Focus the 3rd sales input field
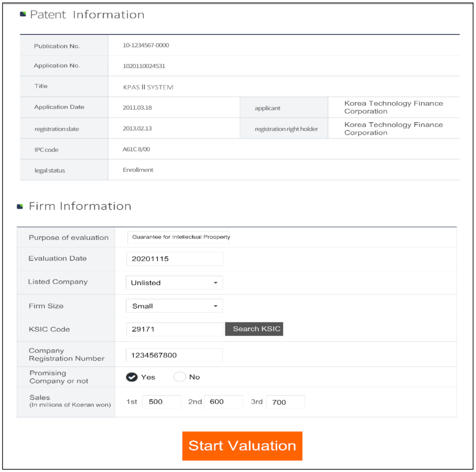The height and width of the screenshot is (472, 476). [x=285, y=402]
